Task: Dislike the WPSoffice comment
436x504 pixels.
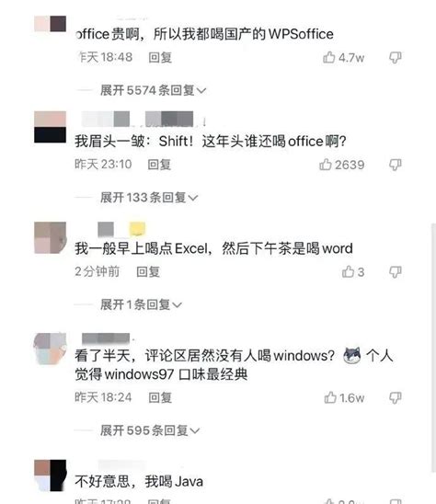Action: click(395, 58)
